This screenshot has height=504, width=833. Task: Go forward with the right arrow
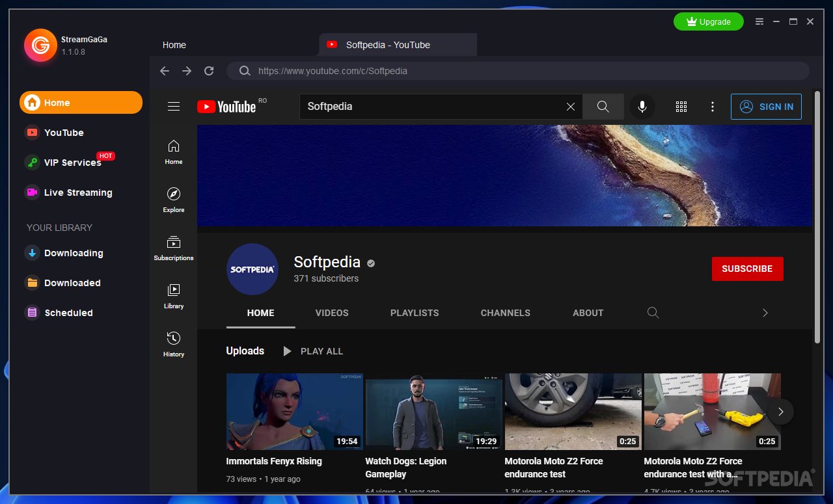coord(187,71)
